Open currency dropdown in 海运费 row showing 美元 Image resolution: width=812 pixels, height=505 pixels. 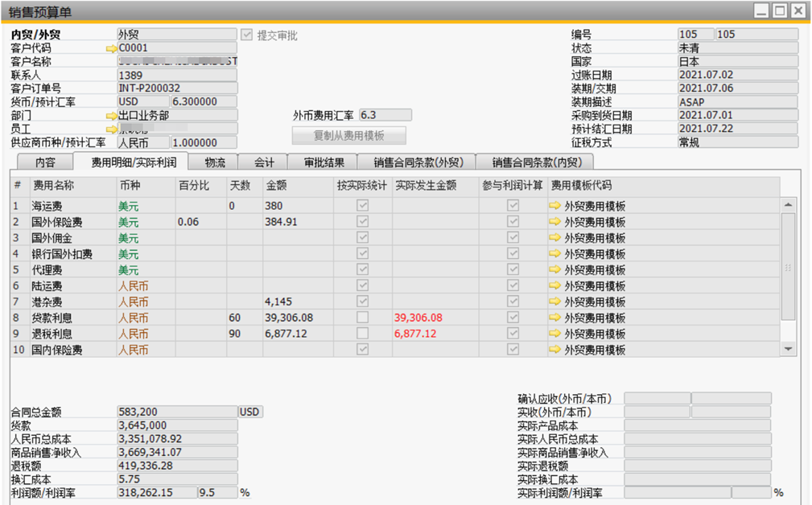tap(146, 206)
